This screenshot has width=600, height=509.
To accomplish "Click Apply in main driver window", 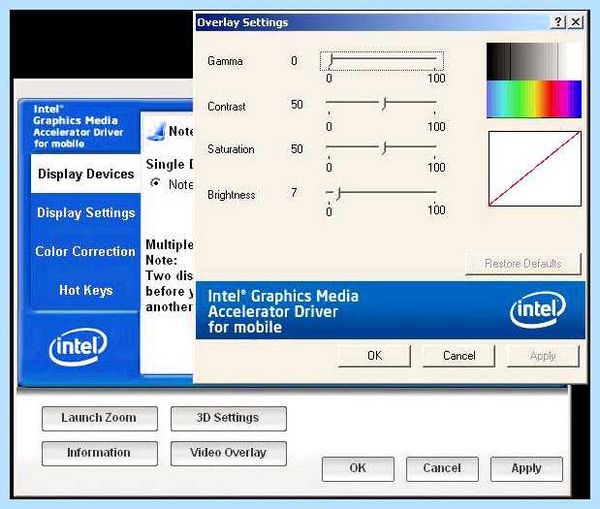I will click(527, 468).
